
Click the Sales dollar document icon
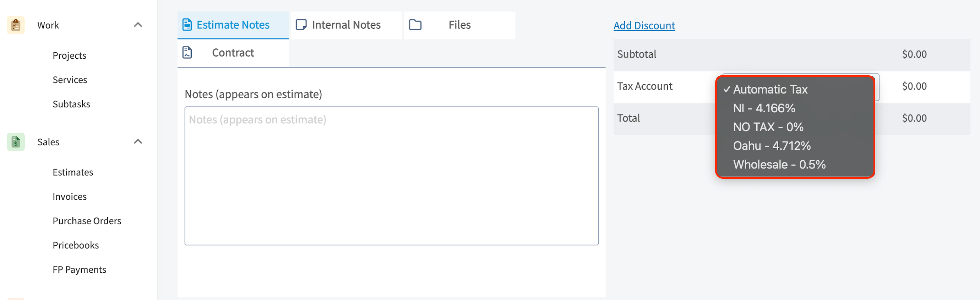[16, 142]
